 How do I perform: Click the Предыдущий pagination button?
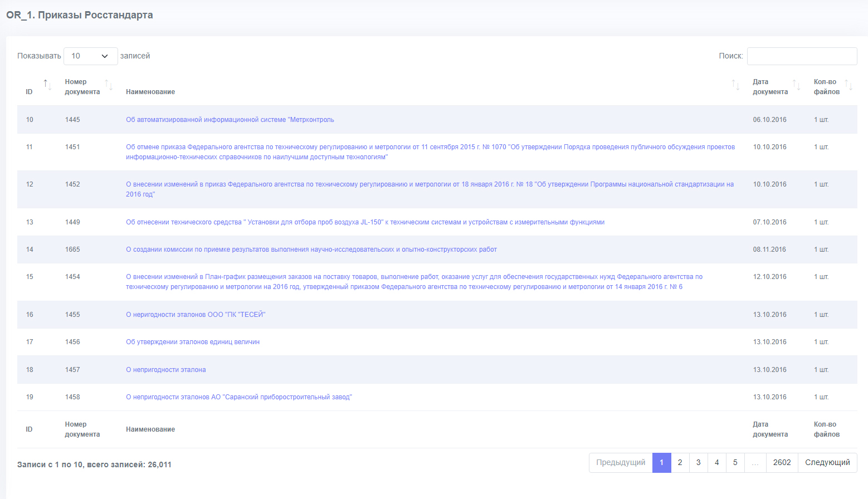[621, 463]
